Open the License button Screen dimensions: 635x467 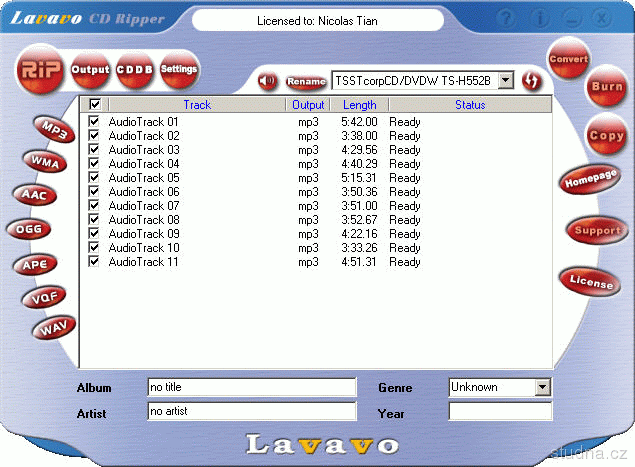click(x=590, y=281)
